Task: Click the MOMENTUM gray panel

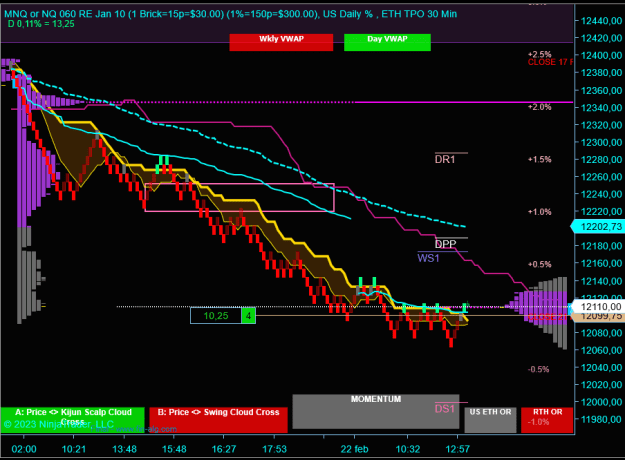Action: coord(375,411)
